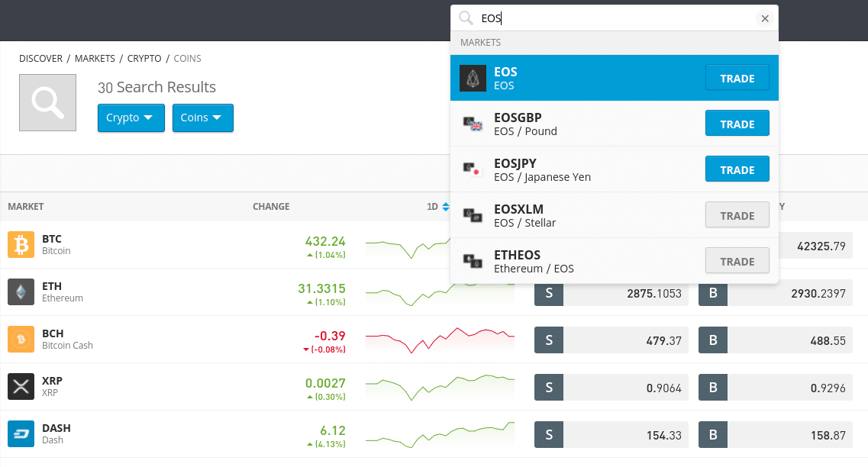
Task: Select the EOS coin logo in results
Action: point(473,78)
